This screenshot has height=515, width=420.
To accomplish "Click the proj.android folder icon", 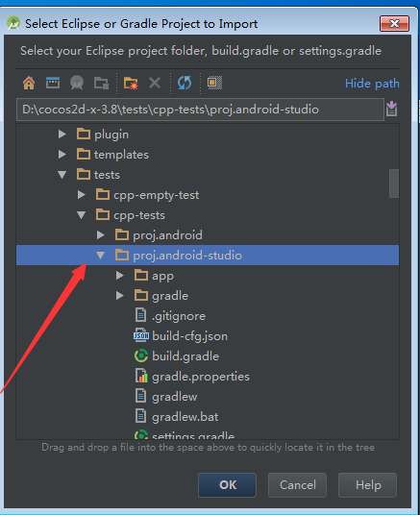I will point(122,234).
